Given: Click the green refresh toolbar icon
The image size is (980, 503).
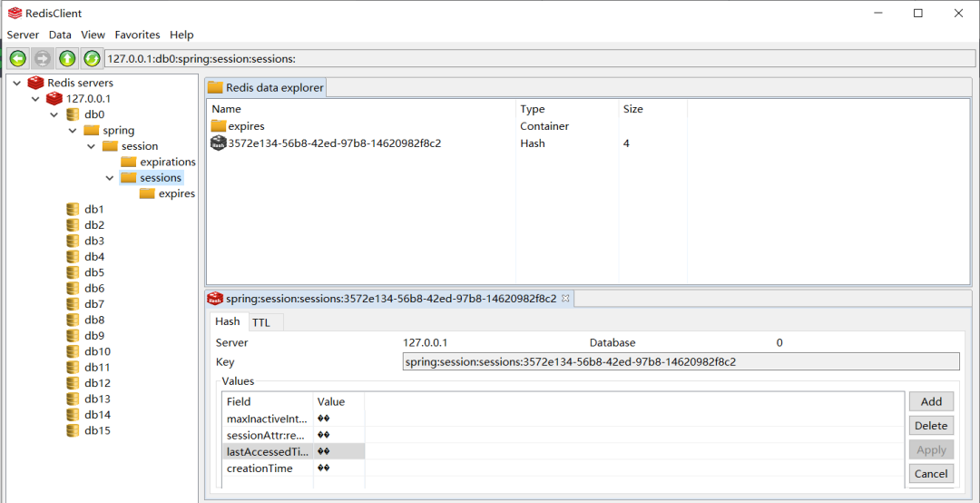Looking at the screenshot, I should (x=92, y=59).
